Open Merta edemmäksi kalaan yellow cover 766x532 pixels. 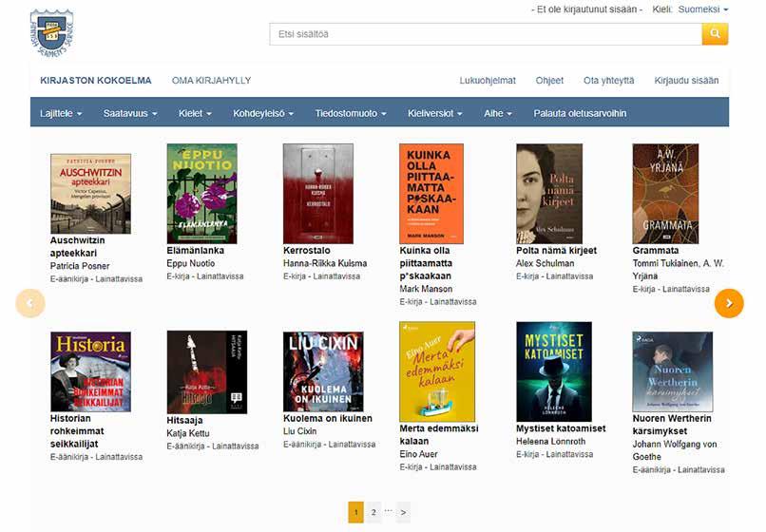(437, 371)
